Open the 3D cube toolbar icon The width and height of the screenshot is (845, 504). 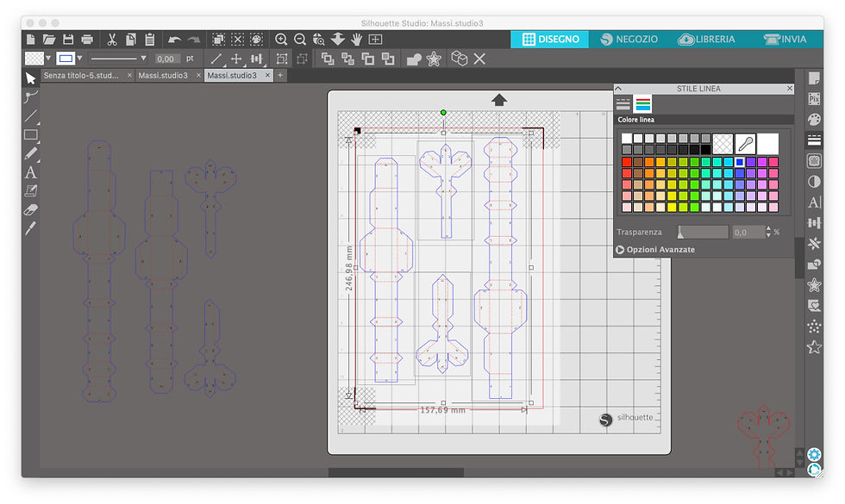point(459,59)
